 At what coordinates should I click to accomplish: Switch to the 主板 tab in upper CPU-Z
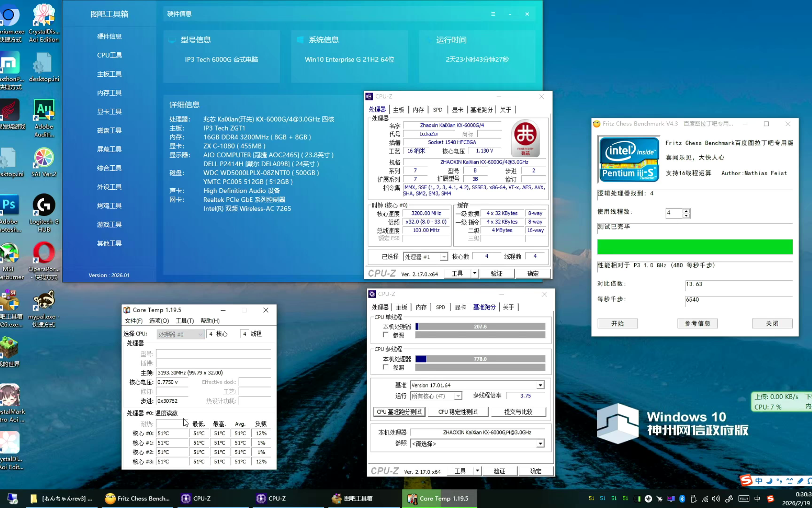click(398, 110)
